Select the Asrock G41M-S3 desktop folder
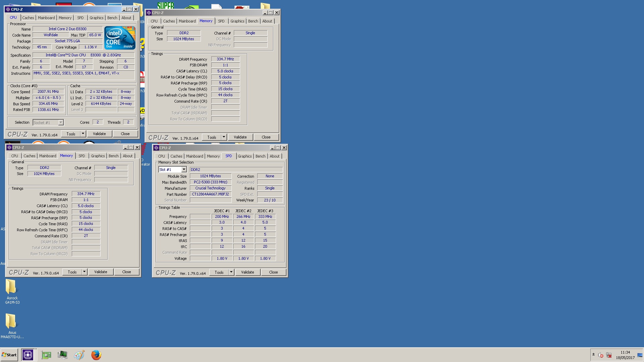The width and height of the screenshot is (644, 362). [x=12, y=292]
